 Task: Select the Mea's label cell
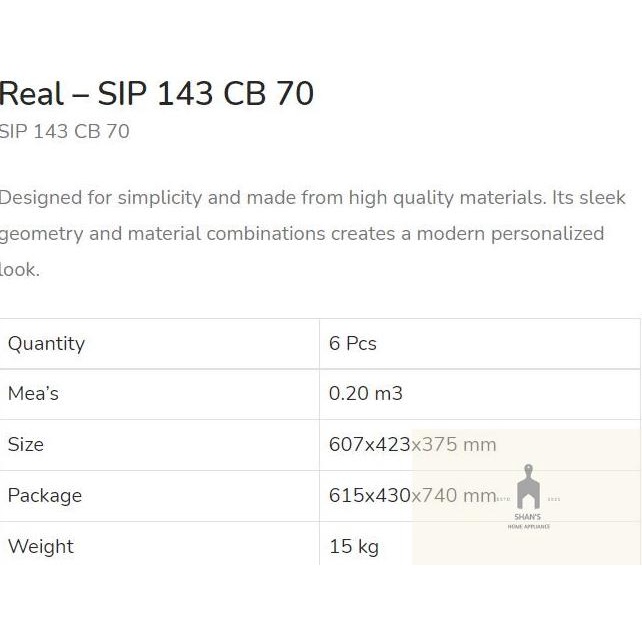33,394
